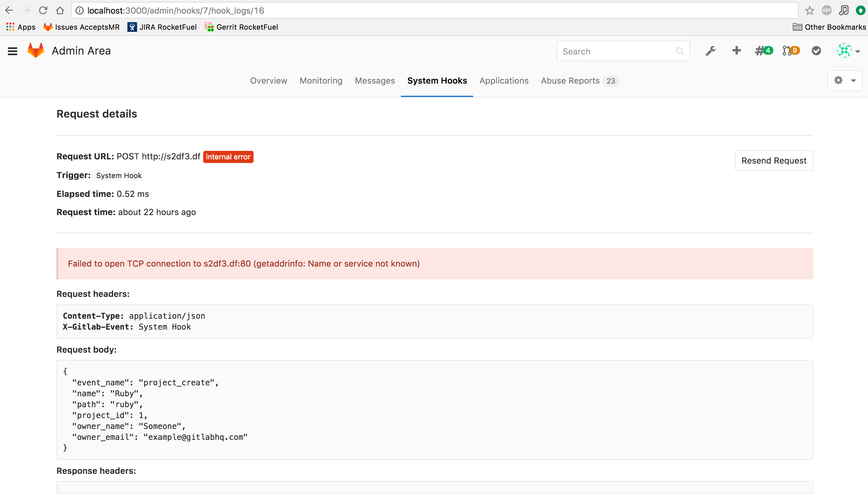868x495 pixels.
Task: Open Issues AcceptsMR bookmark
Action: click(x=82, y=27)
